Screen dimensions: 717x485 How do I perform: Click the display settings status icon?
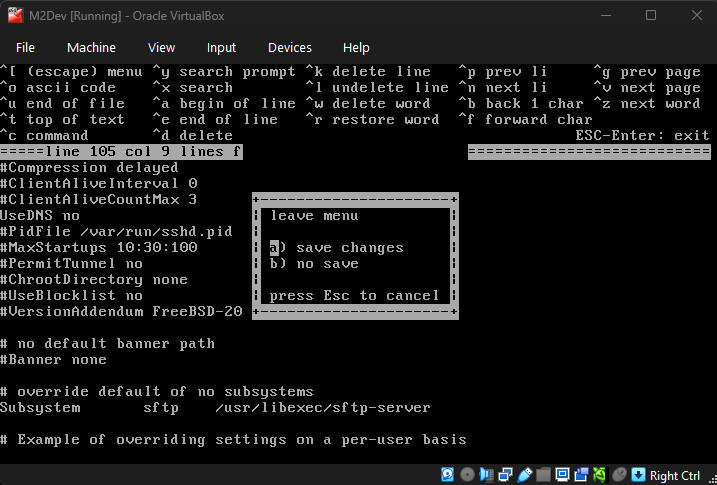coord(561,474)
